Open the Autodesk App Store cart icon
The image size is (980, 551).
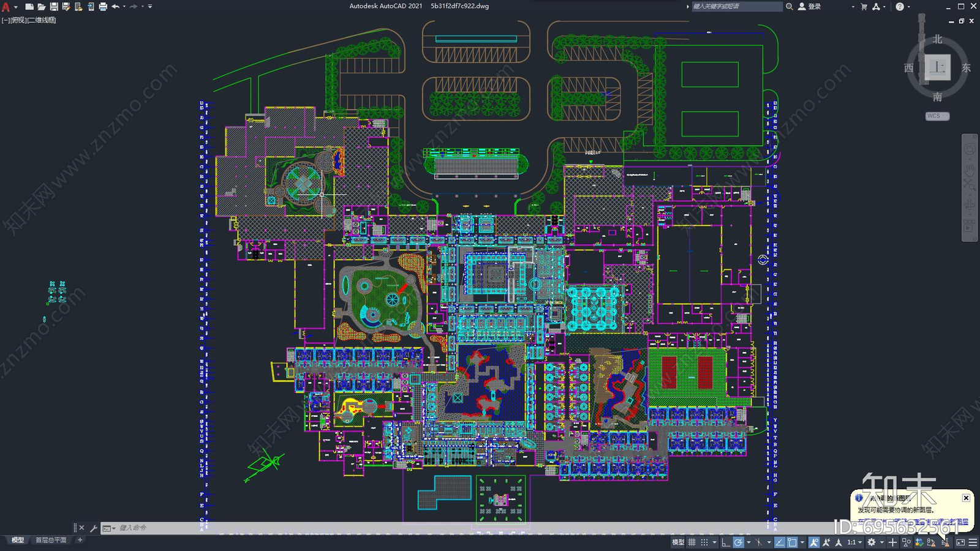tap(864, 7)
